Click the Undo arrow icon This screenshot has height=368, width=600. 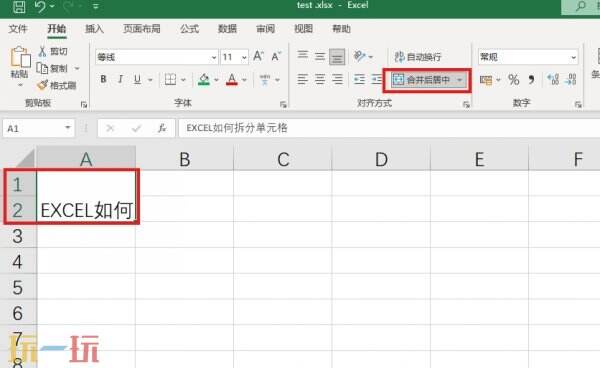pyautogui.click(x=40, y=6)
